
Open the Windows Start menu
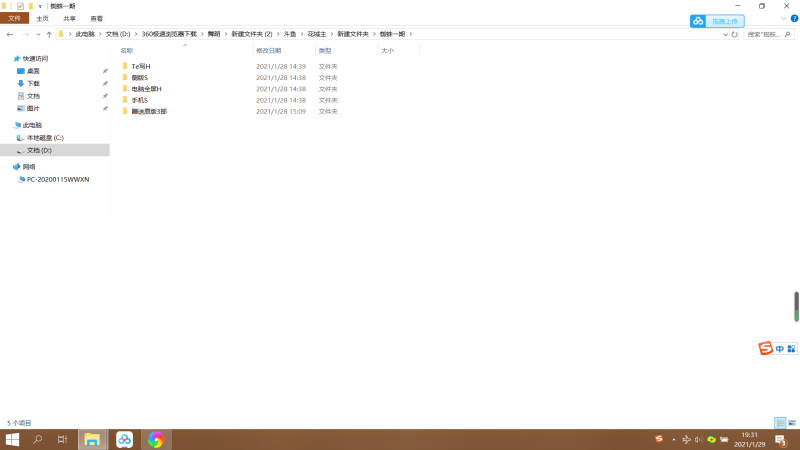(x=13, y=439)
